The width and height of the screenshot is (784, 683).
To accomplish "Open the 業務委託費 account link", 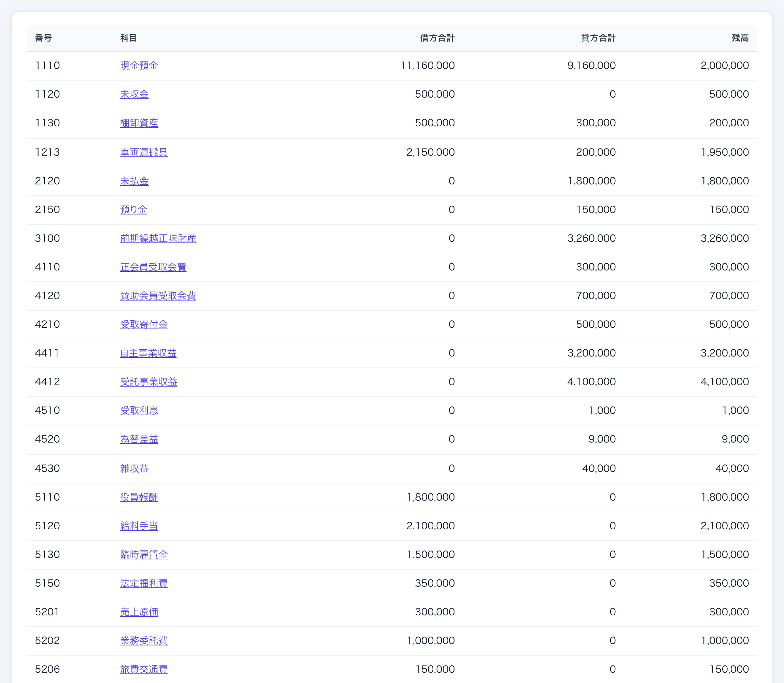I will [x=144, y=640].
